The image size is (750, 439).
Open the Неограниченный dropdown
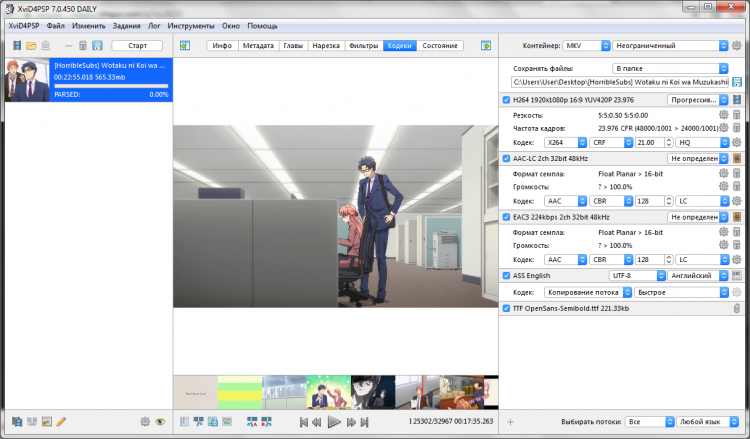[x=670, y=45]
